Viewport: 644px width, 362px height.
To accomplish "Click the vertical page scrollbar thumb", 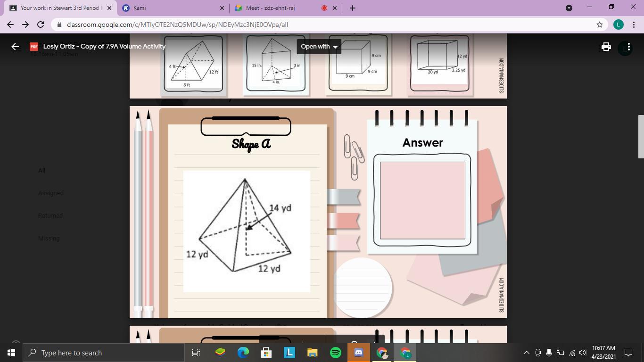I will [x=641, y=137].
